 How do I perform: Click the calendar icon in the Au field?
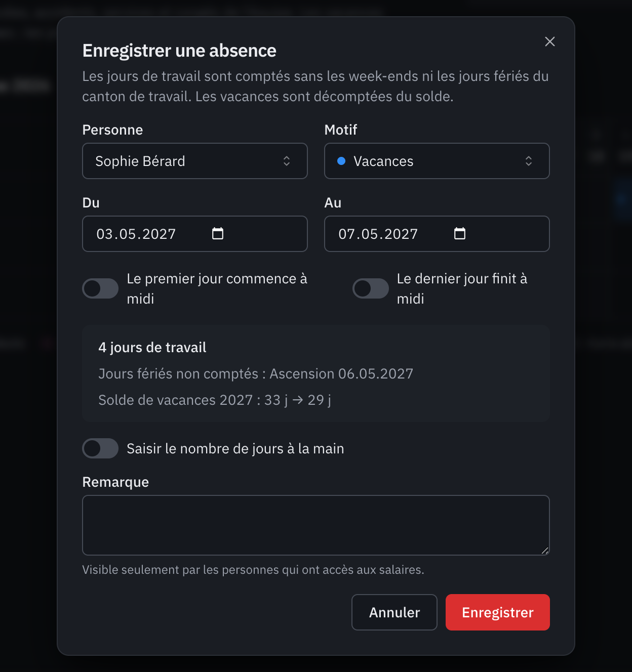point(460,233)
